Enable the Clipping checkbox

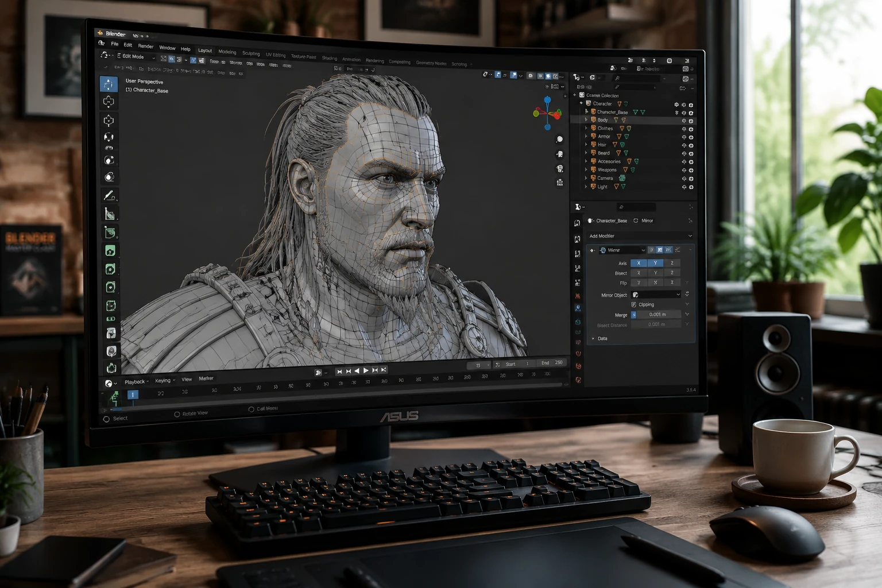pyautogui.click(x=634, y=304)
